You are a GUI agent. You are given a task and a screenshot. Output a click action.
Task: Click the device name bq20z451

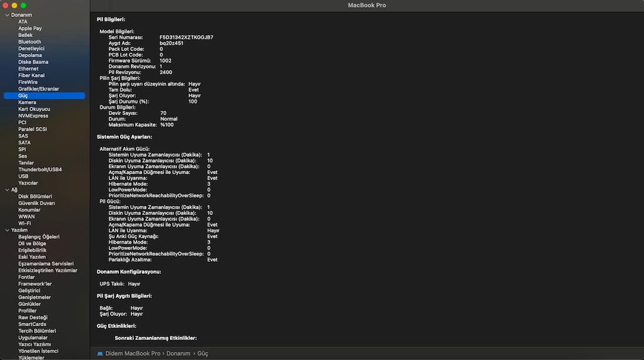coord(171,43)
